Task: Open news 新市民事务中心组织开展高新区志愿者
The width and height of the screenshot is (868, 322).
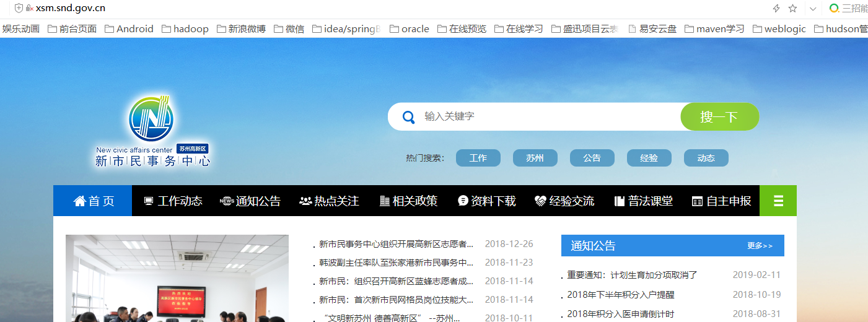Action: point(397,244)
